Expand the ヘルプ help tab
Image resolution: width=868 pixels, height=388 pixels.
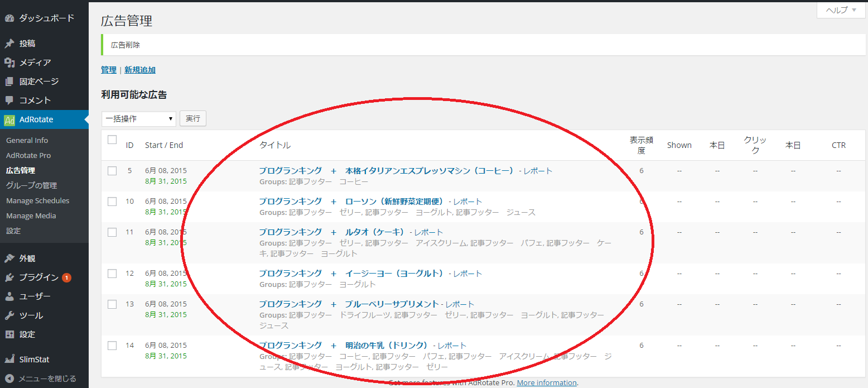tap(841, 10)
